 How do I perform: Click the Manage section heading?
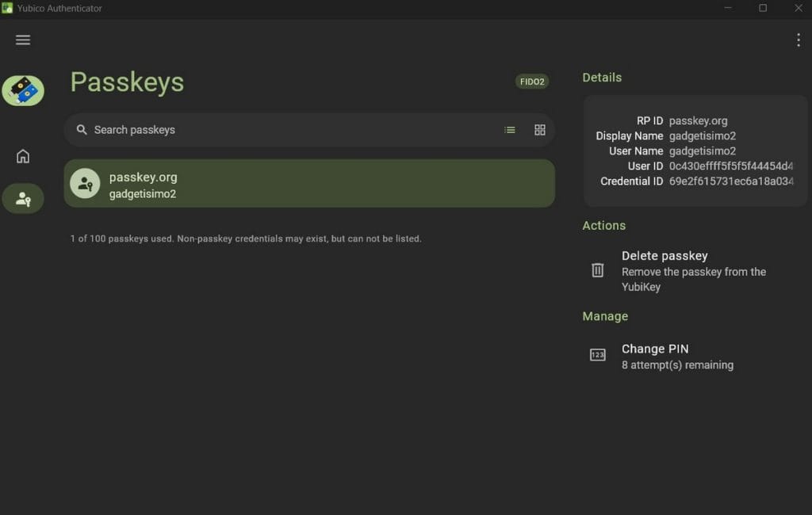tap(605, 316)
